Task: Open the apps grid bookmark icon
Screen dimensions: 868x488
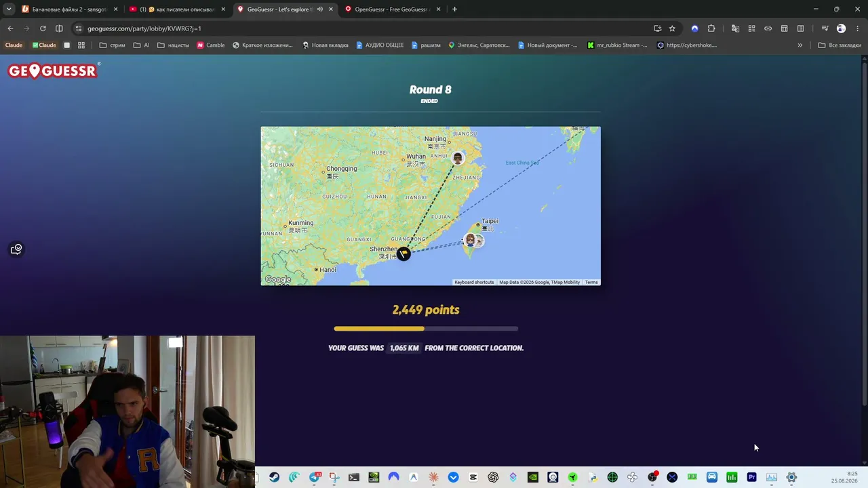Action: click(81, 45)
